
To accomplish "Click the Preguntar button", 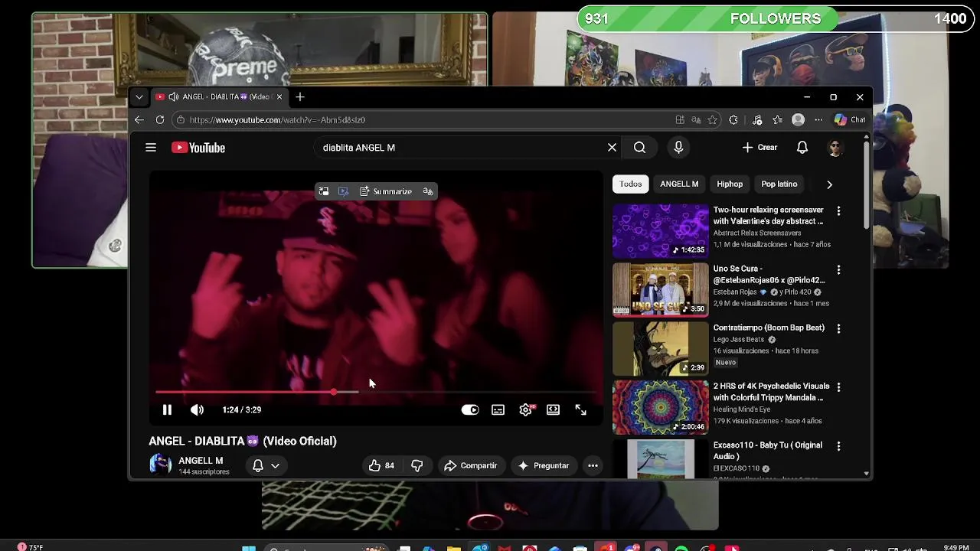I will click(x=544, y=465).
